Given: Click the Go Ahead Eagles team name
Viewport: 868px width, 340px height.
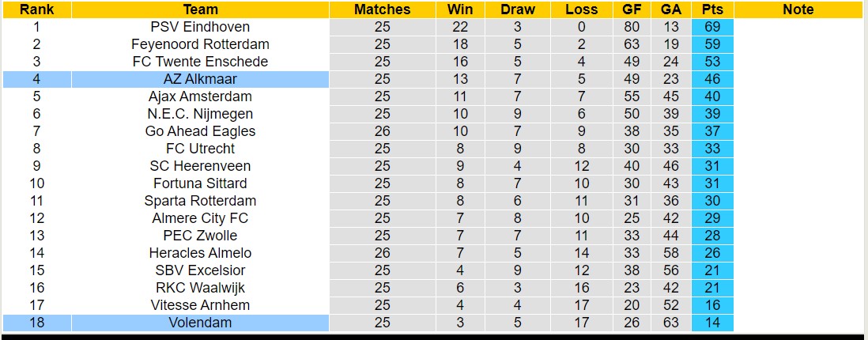Looking at the screenshot, I should (200, 131).
